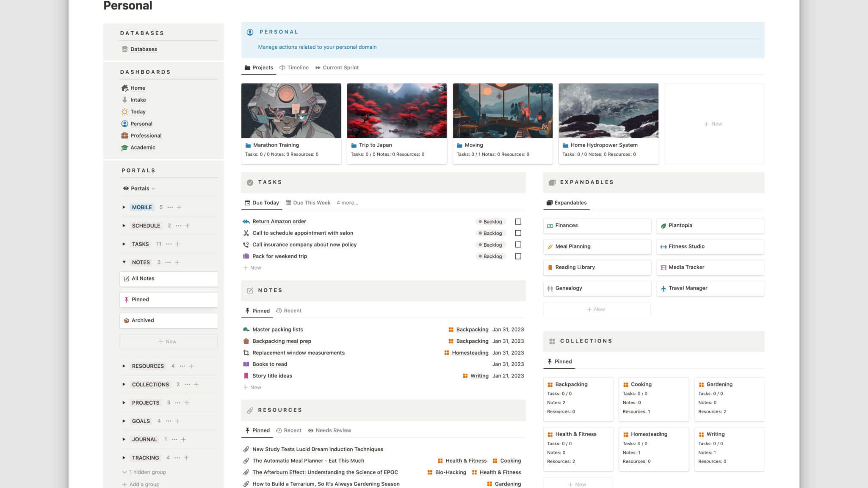Click the Intake download arrow icon
The width and height of the screenshot is (868, 488).
tap(124, 100)
